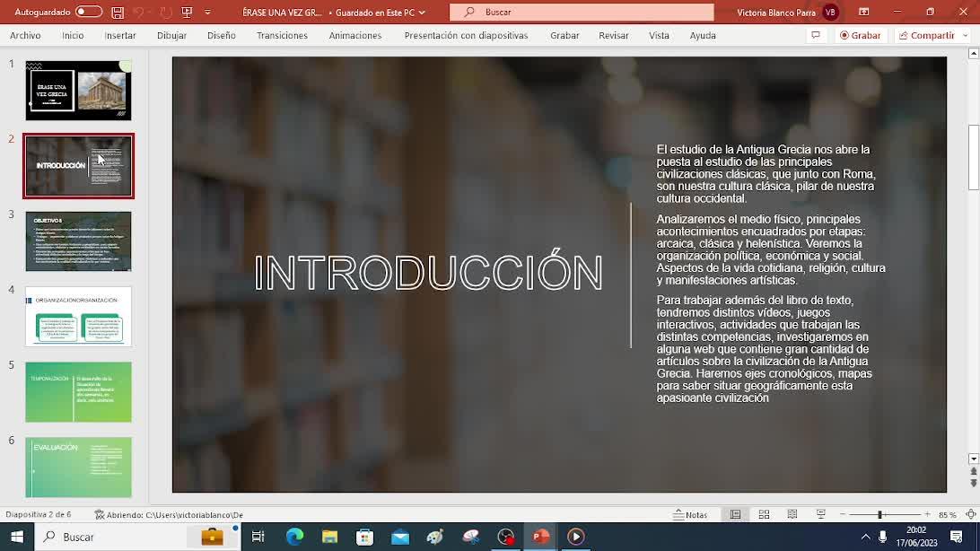This screenshot has height=551, width=980.
Task: Switch to Reading view icon
Action: click(x=792, y=515)
